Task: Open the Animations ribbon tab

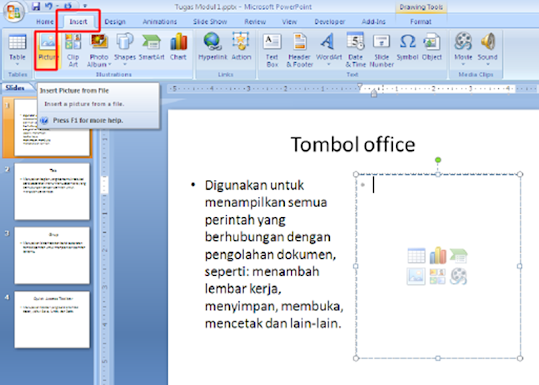Action: (160, 22)
